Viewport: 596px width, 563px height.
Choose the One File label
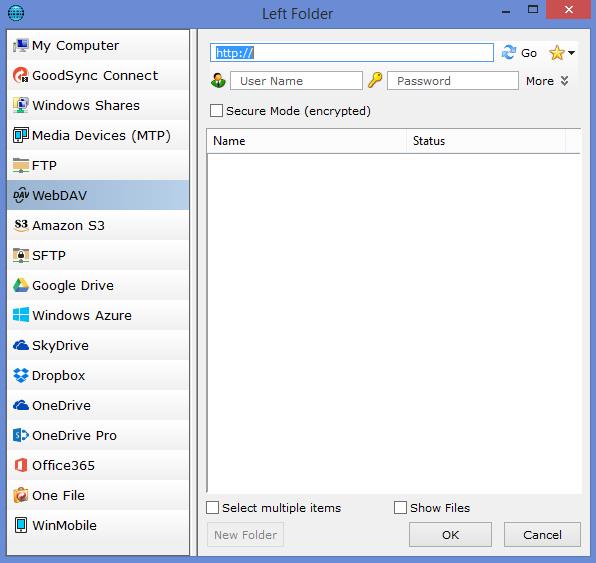pyautogui.click(x=59, y=495)
